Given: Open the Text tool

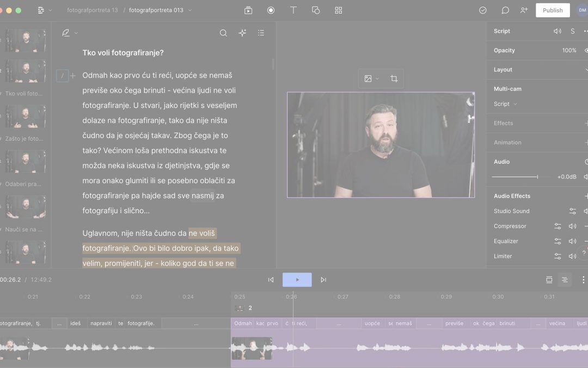Looking at the screenshot, I should coord(293,10).
